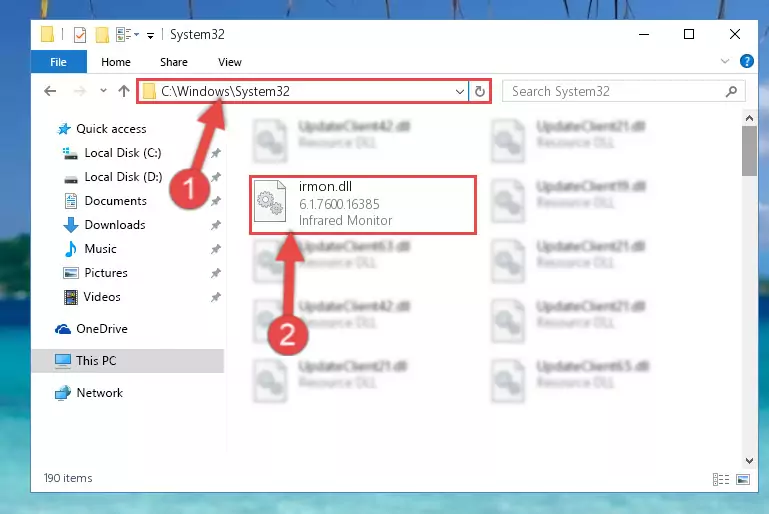Select This PC in the navigation pane
The height and width of the screenshot is (514, 769).
tap(128, 361)
